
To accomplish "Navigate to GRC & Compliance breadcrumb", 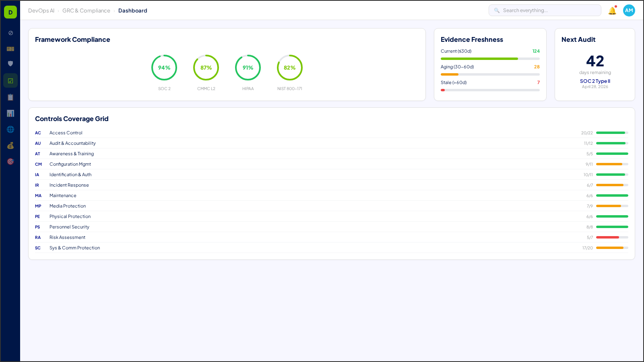I will pos(86,10).
